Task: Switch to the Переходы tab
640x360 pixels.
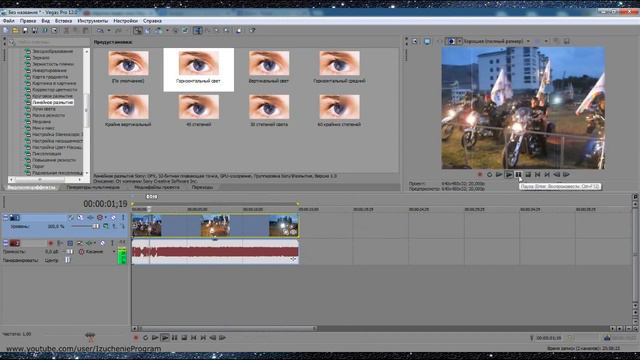Action: (202, 187)
